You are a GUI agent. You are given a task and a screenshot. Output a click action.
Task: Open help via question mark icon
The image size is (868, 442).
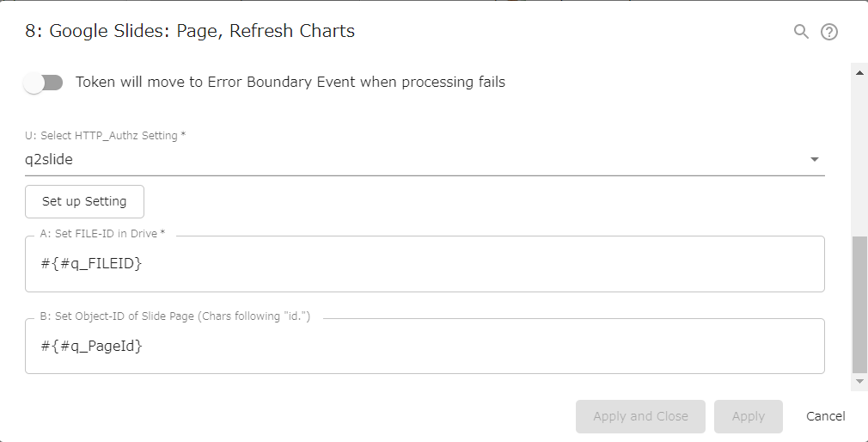(x=828, y=32)
